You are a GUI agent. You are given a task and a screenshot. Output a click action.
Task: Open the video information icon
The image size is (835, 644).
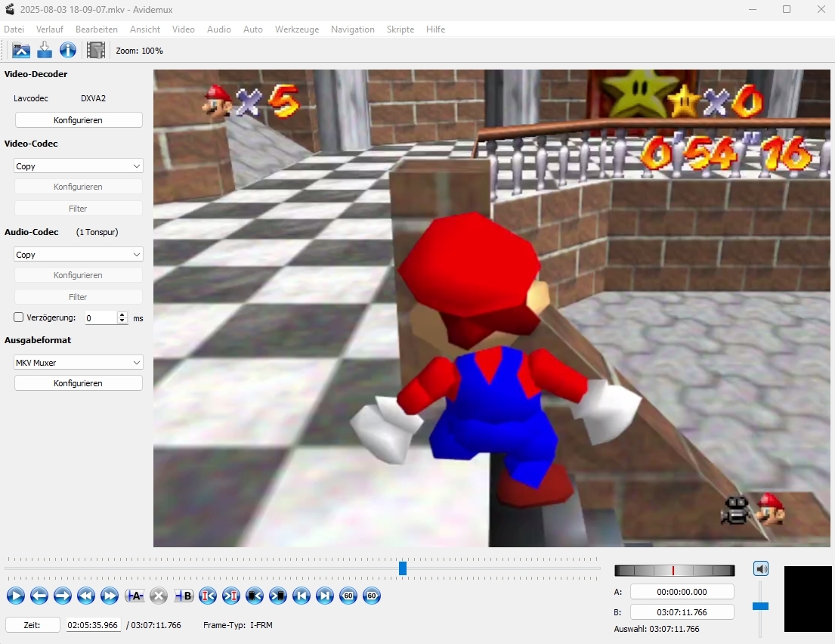coord(68,51)
